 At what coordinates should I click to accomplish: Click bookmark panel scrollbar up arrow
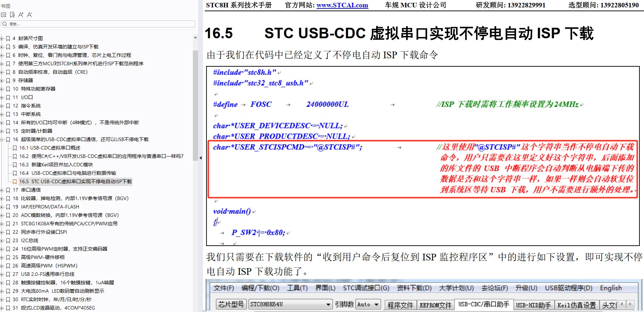tap(195, 38)
